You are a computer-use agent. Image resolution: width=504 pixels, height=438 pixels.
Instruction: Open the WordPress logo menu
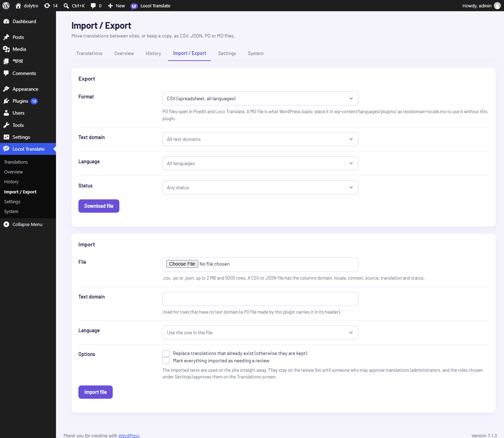6,6
